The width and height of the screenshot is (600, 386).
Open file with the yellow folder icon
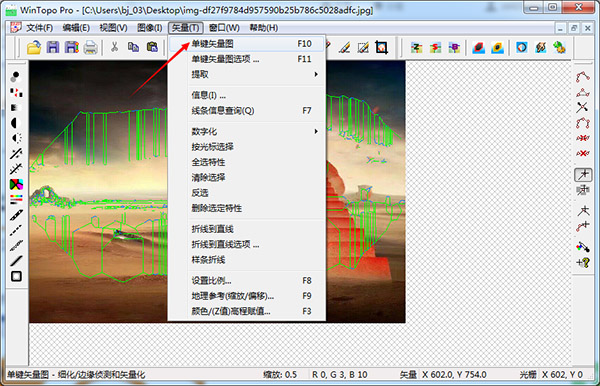(34, 47)
